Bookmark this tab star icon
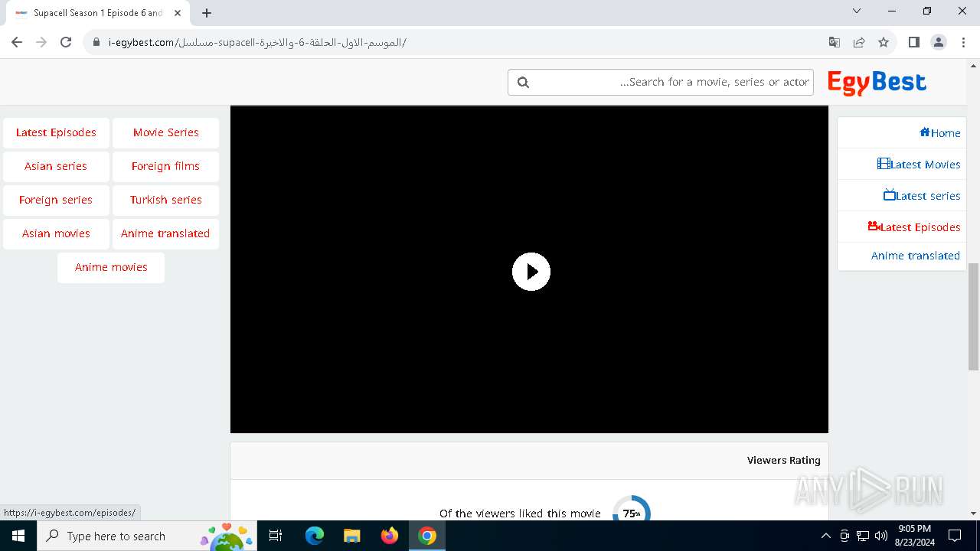Image resolution: width=980 pixels, height=551 pixels. [x=884, y=42]
